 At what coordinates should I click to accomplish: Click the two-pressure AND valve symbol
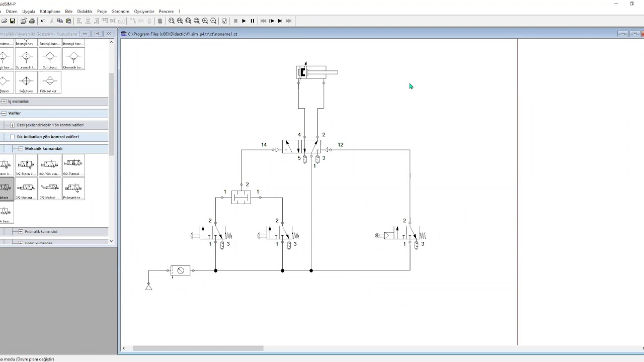[x=241, y=198]
